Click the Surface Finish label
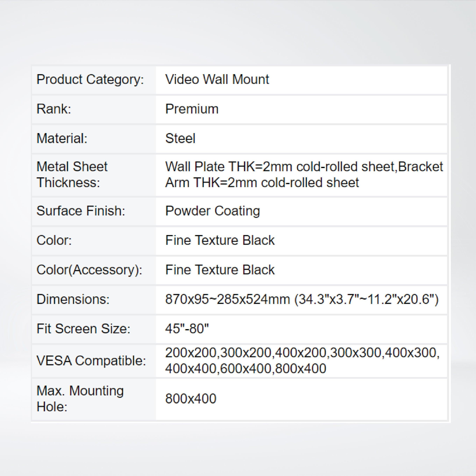This screenshot has width=476, height=476. (81, 211)
